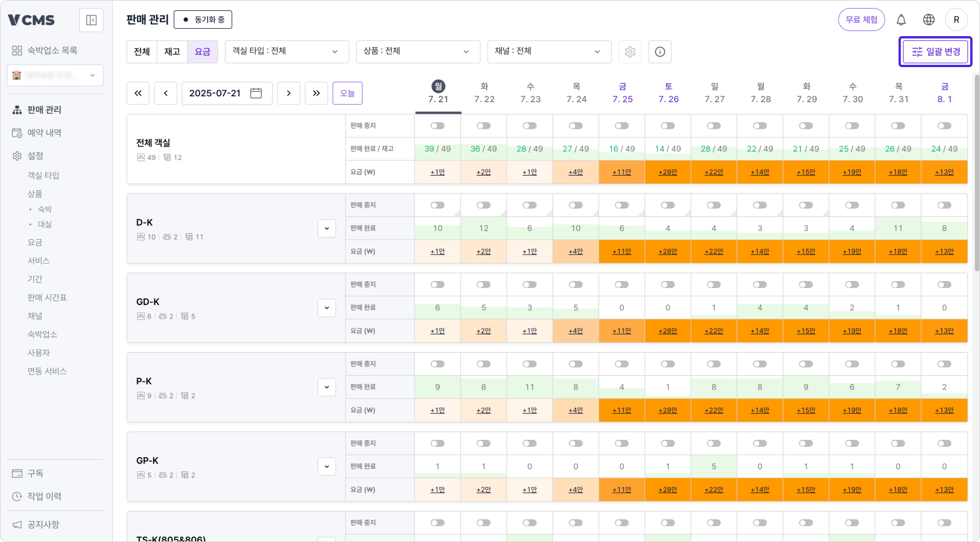Screen dimensions: 980x542
Task: Expand the P-K room type row
Action: point(326,387)
